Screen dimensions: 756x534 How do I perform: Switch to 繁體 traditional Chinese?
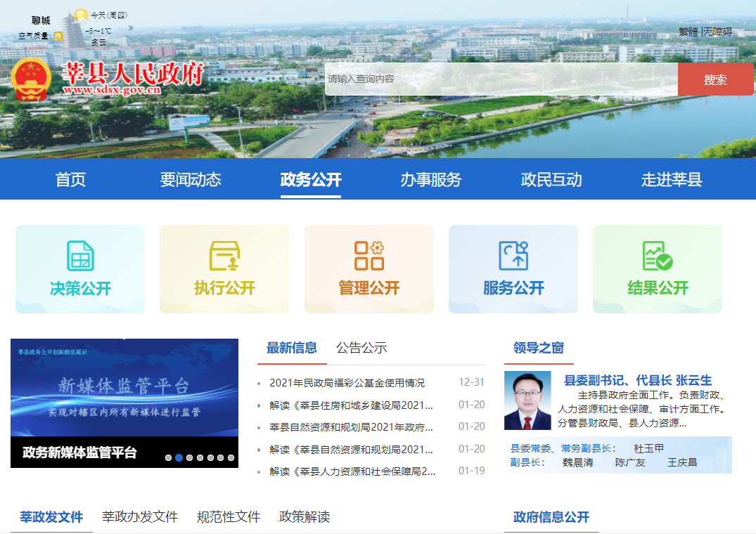[x=688, y=32]
